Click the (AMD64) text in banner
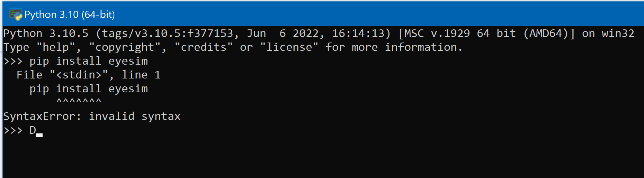Image resolution: width=644 pixels, height=178 pixels. click(x=549, y=34)
